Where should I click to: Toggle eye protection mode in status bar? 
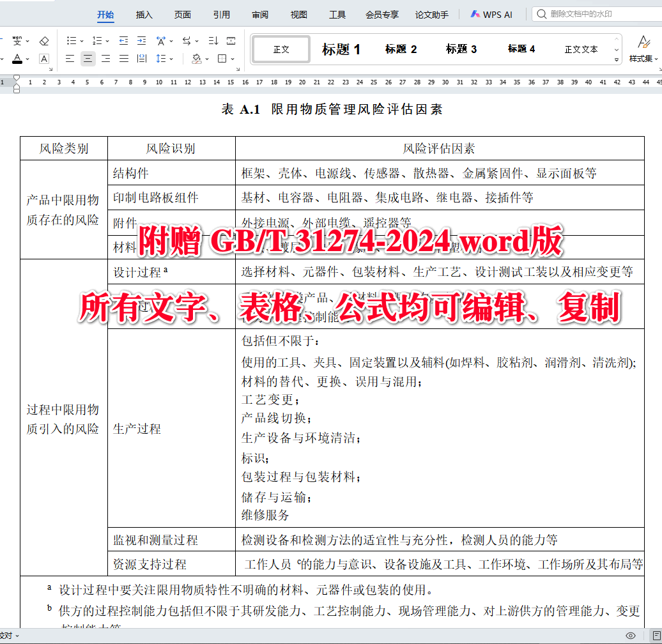[631, 636]
